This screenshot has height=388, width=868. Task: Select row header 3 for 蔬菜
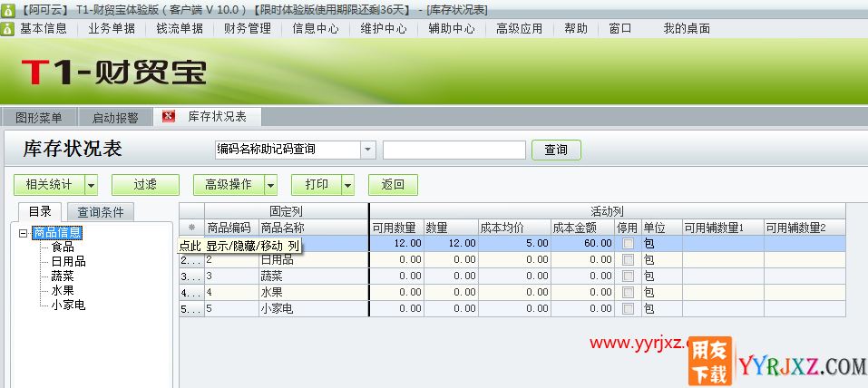191,276
